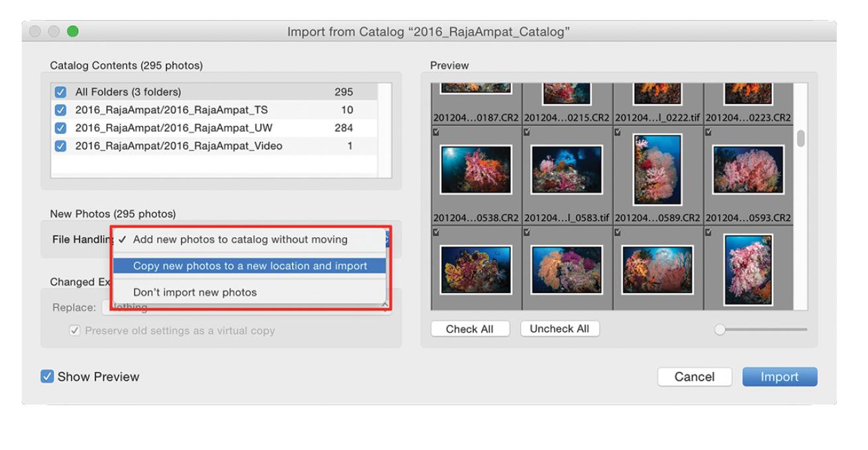The image size is (868, 450).
Task: Disable the Show Preview checkbox
Action: click(x=47, y=376)
